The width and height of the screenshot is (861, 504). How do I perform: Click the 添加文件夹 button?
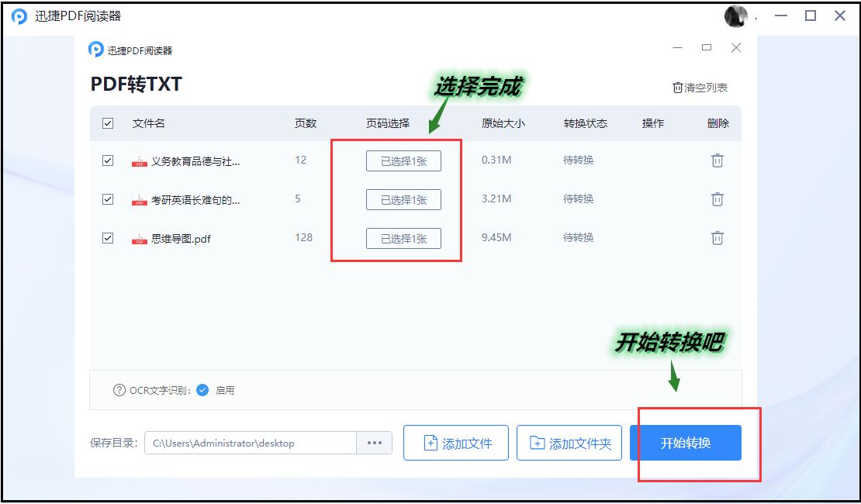[569, 442]
